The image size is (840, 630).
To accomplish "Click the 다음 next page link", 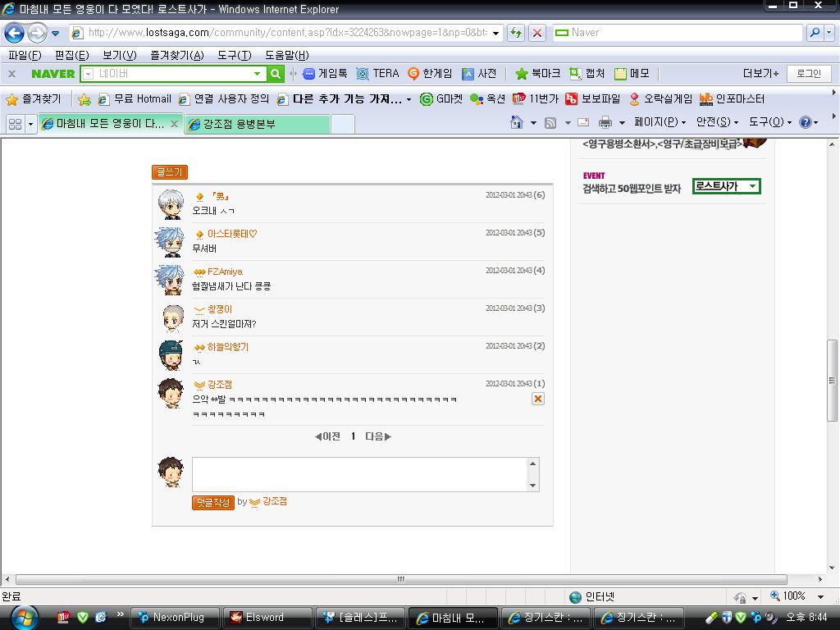I will click(378, 436).
